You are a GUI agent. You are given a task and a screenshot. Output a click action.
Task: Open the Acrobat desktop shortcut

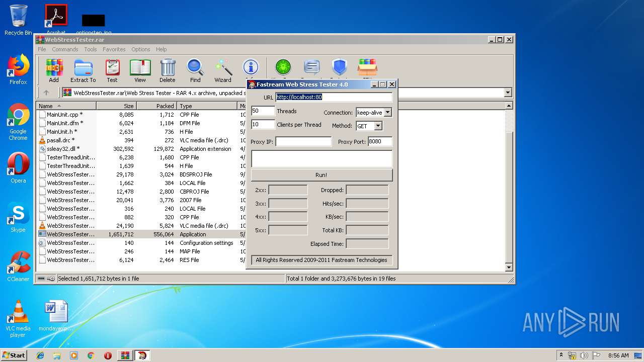point(56,20)
